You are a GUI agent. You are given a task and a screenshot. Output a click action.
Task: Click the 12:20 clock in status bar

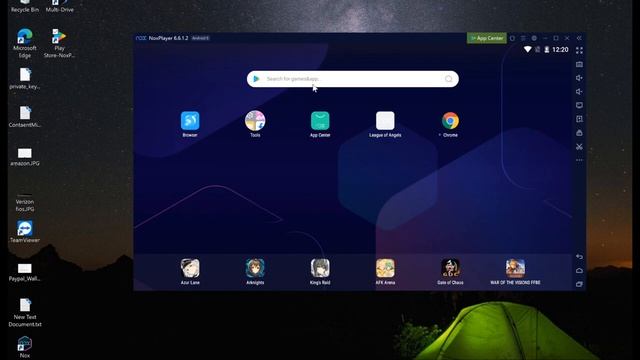[560, 50]
